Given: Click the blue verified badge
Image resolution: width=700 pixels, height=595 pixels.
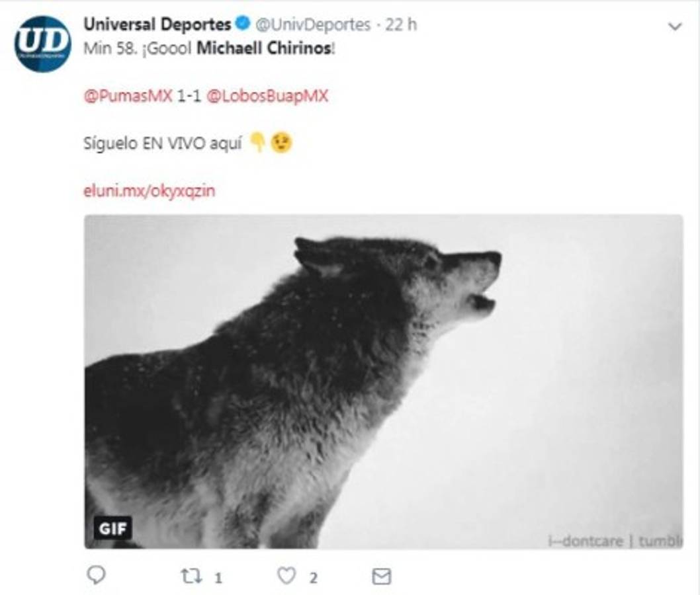Looking at the screenshot, I should (x=242, y=24).
